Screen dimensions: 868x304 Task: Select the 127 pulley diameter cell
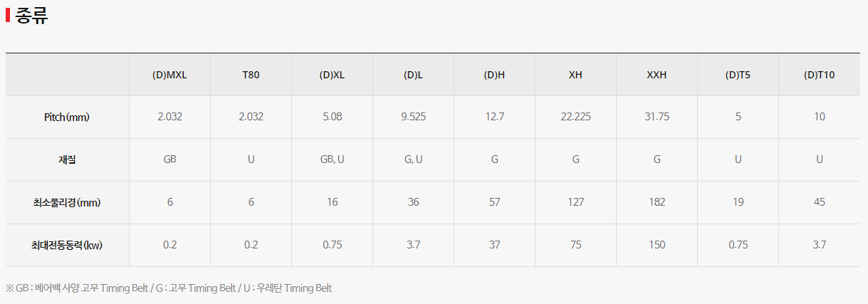575,203
